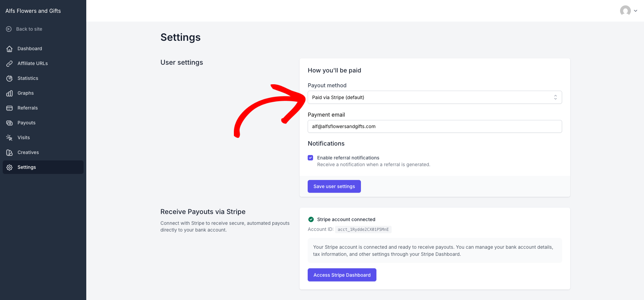Click the 'Receive a notification when a referral' description

pyautogui.click(x=374, y=164)
